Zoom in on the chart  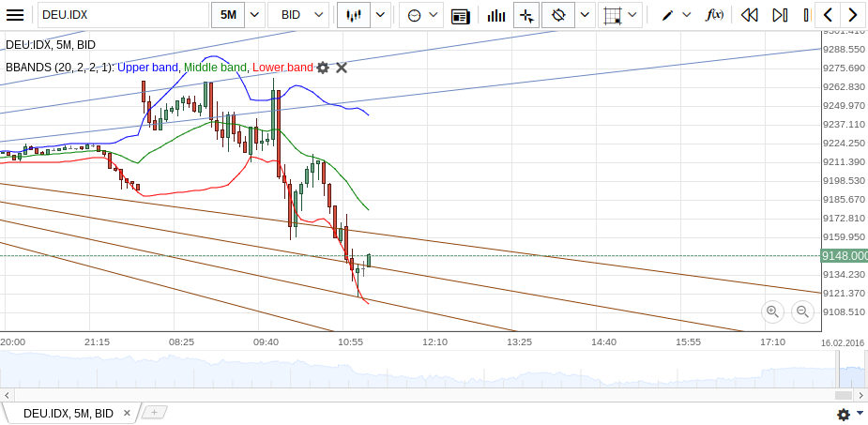pos(772,311)
